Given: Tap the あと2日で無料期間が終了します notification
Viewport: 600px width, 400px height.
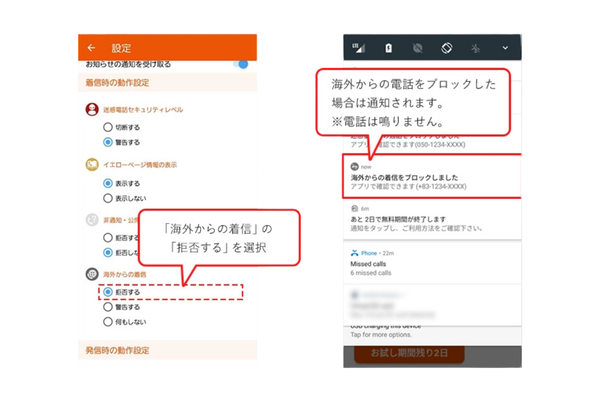Looking at the screenshot, I should (432, 222).
